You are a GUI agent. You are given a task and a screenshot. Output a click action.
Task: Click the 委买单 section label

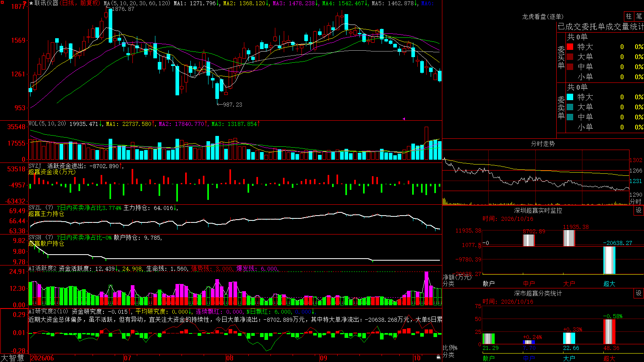[561, 57]
